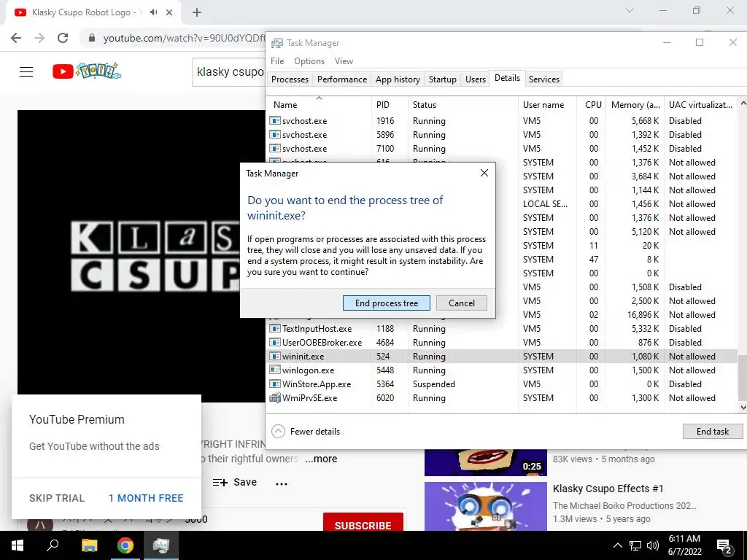
Task: Mute tab via audio speaker icon
Action: (153, 12)
